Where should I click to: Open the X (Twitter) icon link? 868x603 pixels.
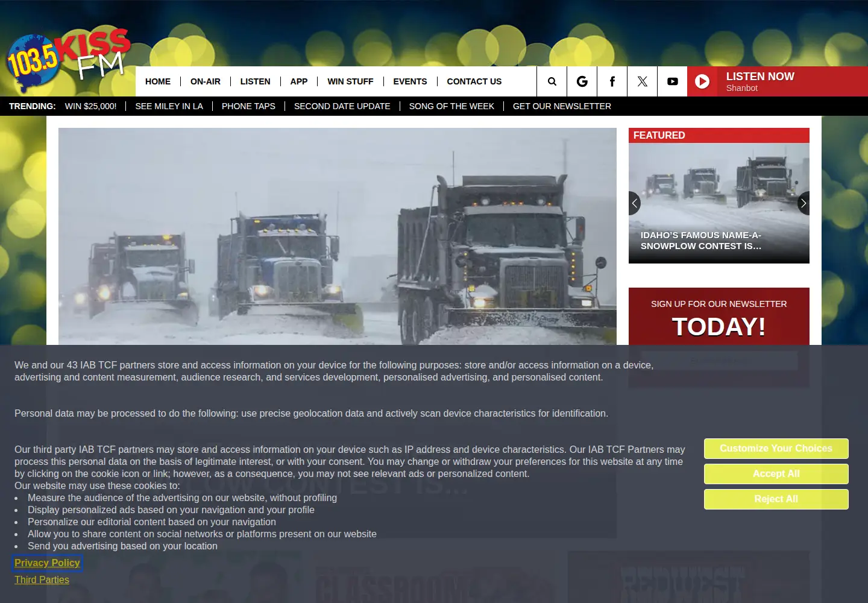[x=642, y=81]
